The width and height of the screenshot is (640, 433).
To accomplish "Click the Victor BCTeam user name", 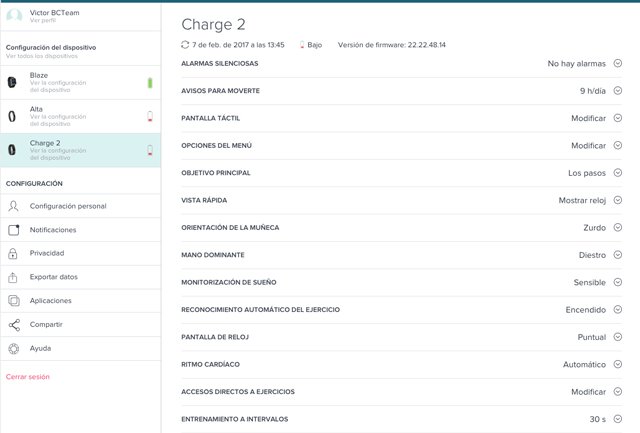I will click(55, 13).
